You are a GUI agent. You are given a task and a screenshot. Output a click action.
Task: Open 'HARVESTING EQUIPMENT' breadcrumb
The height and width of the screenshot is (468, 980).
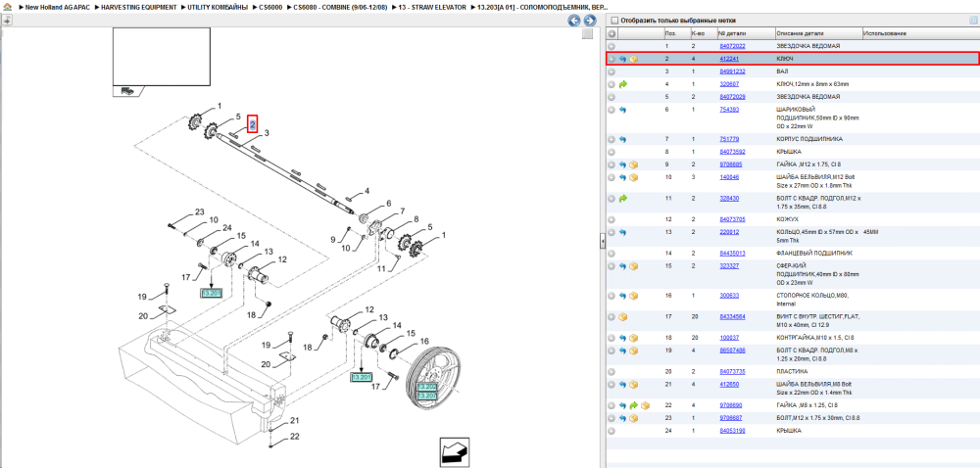click(139, 7)
